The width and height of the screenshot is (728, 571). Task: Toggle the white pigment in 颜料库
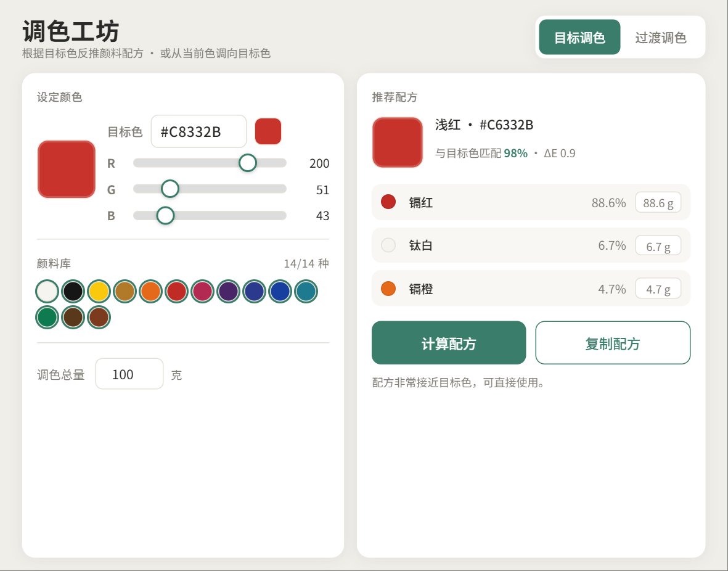pyautogui.click(x=47, y=291)
